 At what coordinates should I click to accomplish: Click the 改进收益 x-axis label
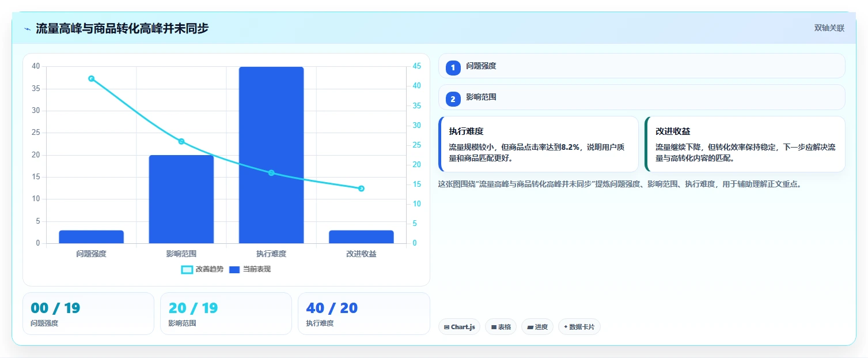click(361, 254)
